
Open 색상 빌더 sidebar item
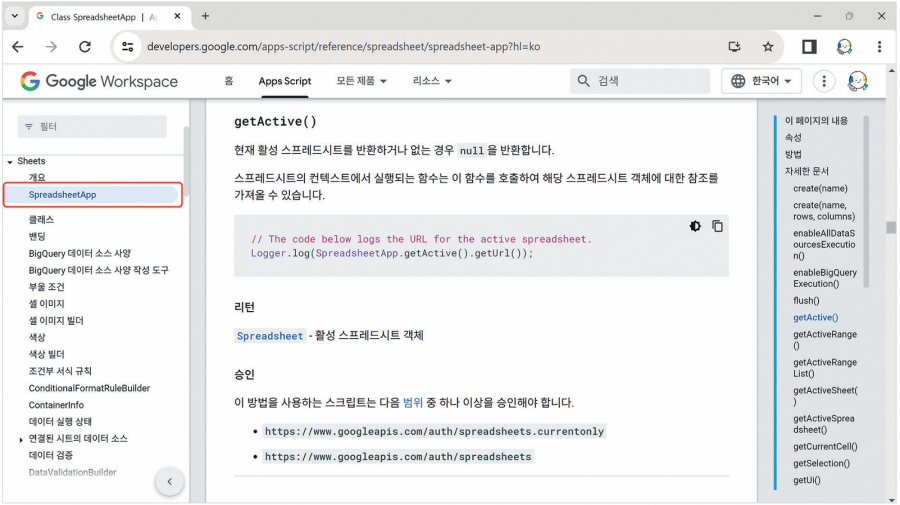point(46,354)
